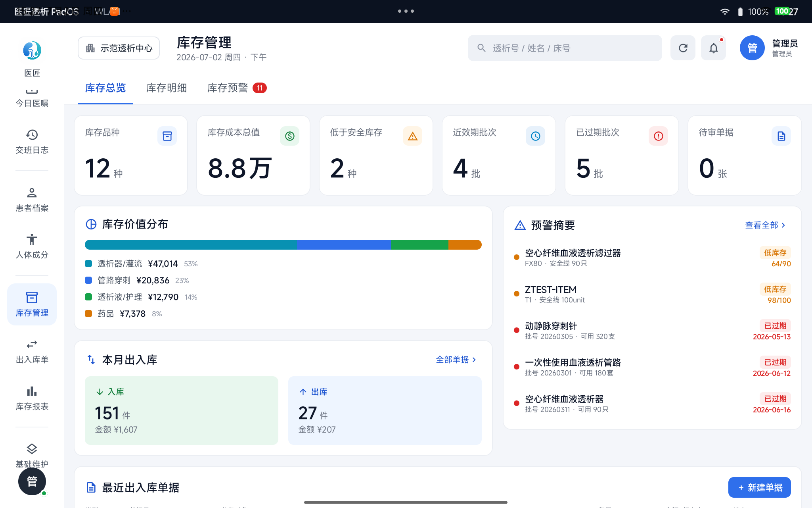Open 一次性使用血液透析管路 alert row
Screen dimensions: 812x508
[x=652, y=367]
